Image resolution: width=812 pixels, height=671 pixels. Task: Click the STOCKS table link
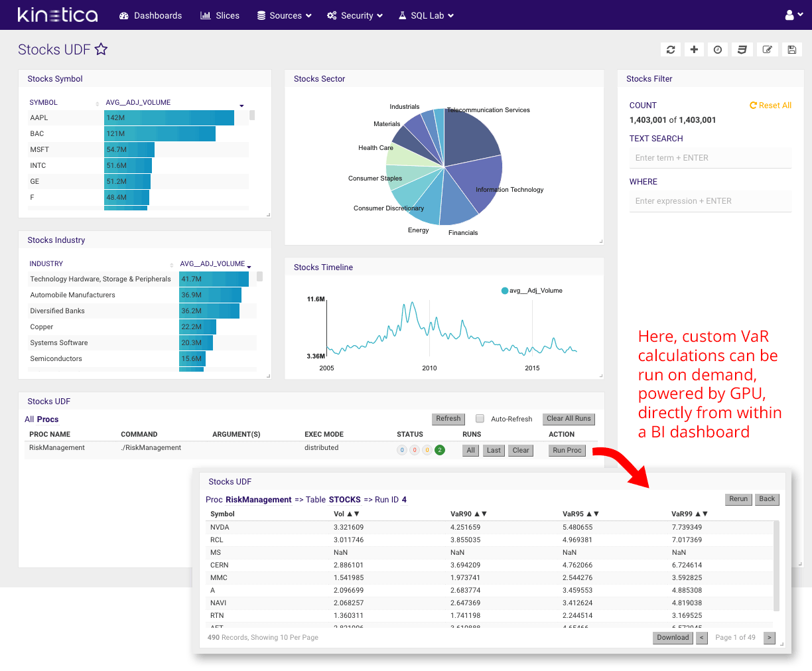[x=345, y=500]
